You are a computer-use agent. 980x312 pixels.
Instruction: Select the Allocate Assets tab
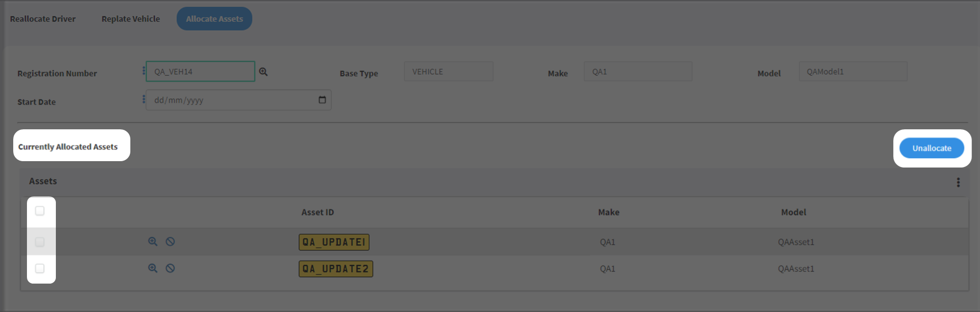pyautogui.click(x=214, y=19)
